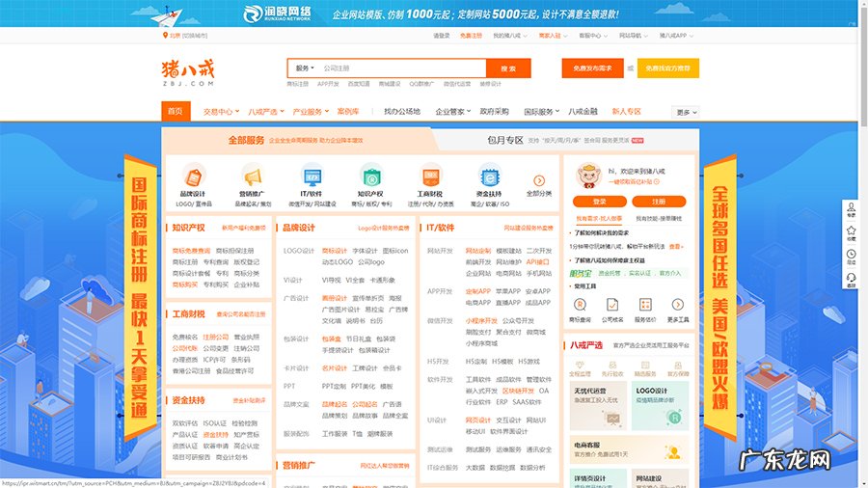Expand the 服务 search type dropdown
Image resolution: width=868 pixels, height=488 pixels.
click(x=305, y=68)
